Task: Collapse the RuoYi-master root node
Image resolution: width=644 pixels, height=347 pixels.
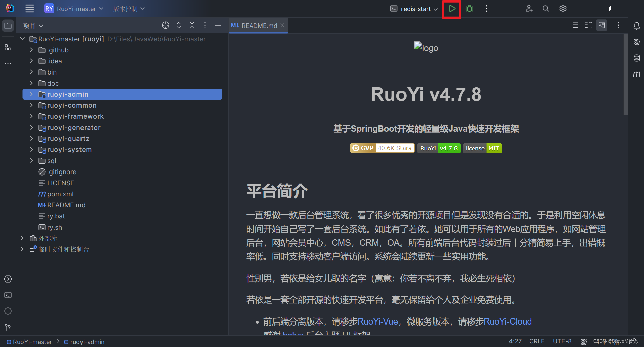Action: click(22, 39)
